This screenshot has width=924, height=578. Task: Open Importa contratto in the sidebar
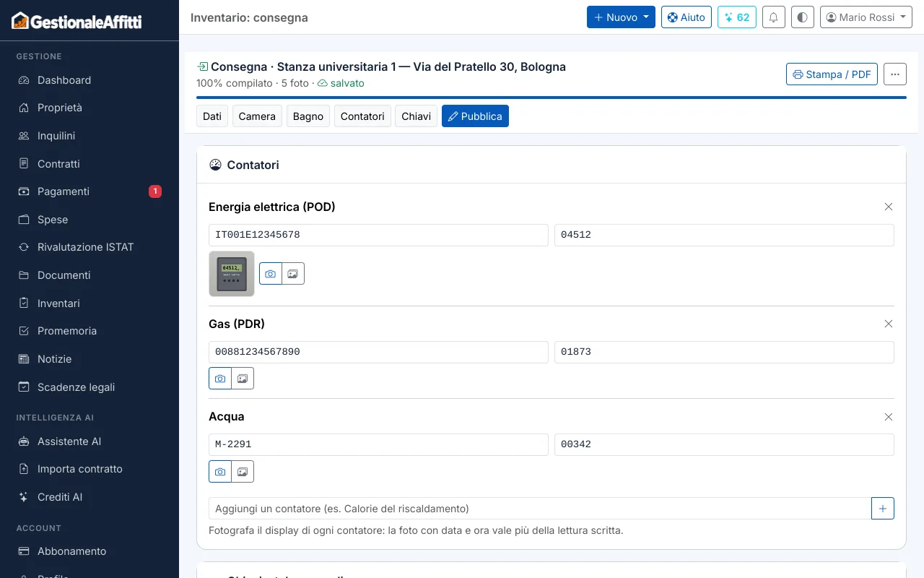click(90, 469)
